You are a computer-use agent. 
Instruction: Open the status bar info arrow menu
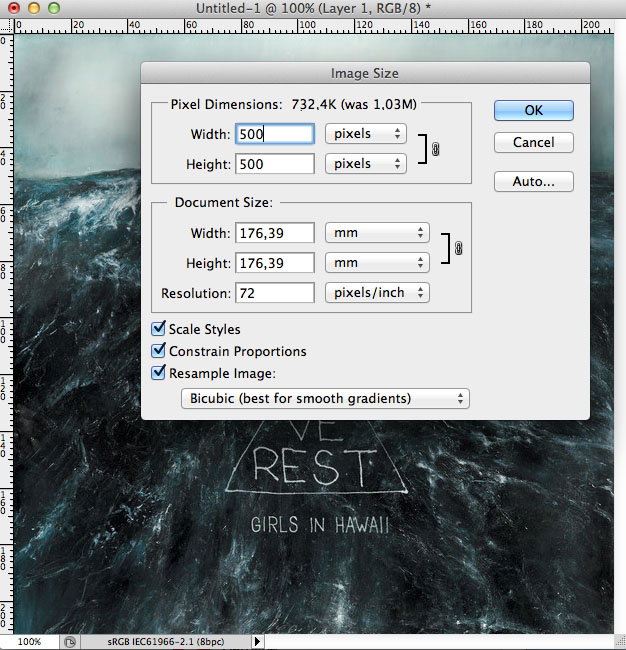[x=257, y=641]
